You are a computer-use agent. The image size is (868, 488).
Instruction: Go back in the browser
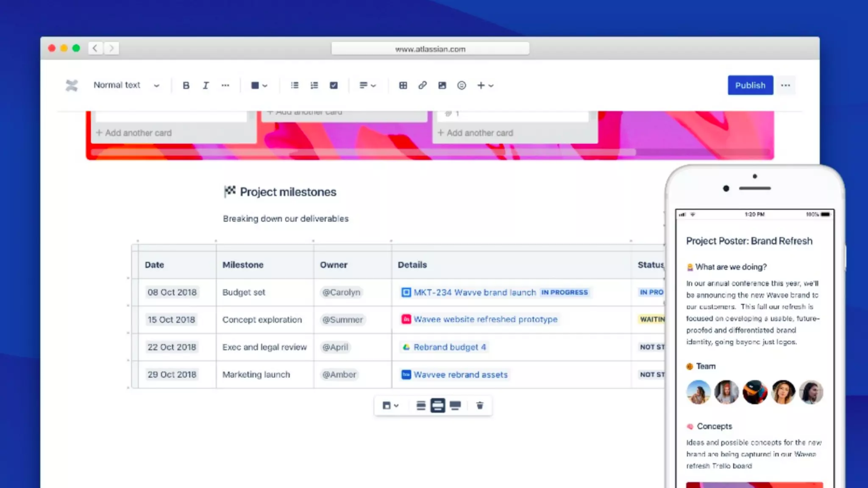click(x=95, y=48)
